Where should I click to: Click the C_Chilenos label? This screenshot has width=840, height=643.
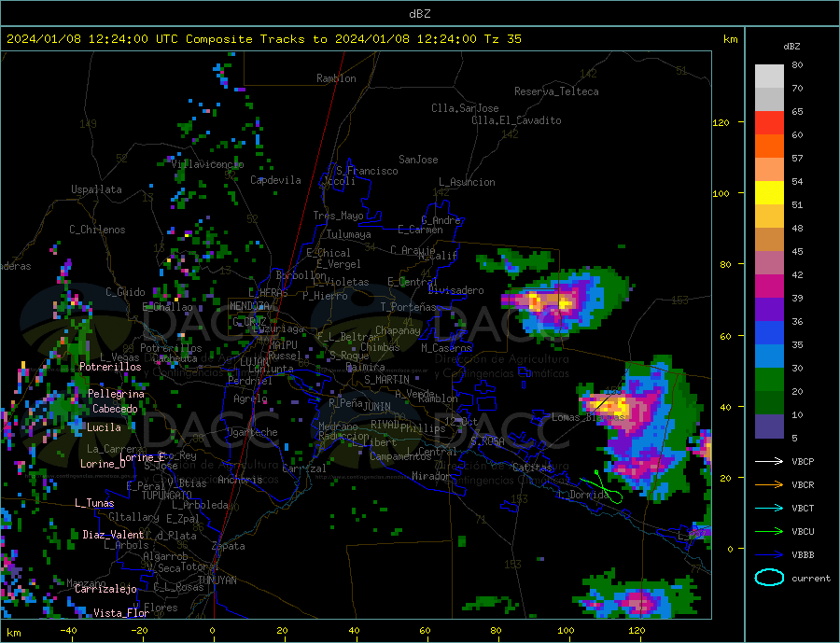[97, 230]
